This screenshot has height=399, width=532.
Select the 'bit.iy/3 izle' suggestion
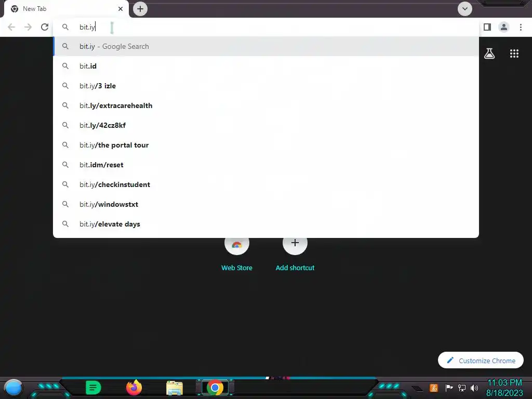click(x=266, y=86)
